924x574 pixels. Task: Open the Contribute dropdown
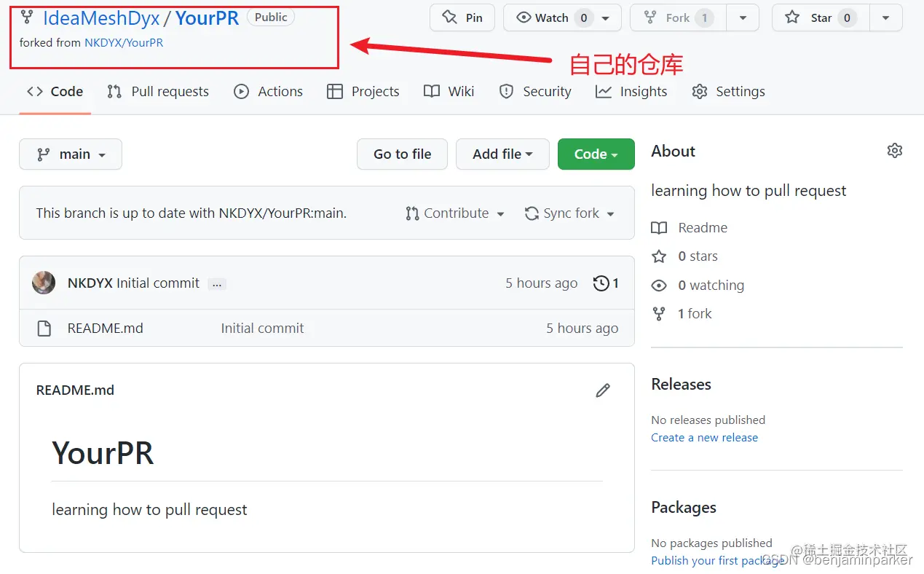(455, 213)
